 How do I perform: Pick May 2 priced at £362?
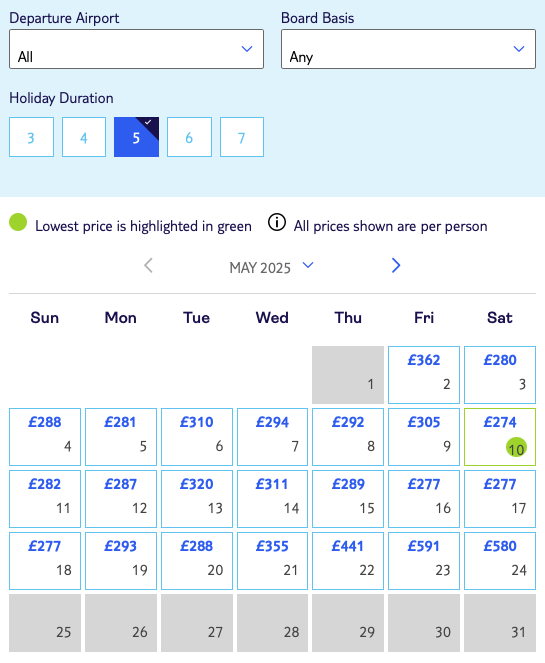coord(424,375)
